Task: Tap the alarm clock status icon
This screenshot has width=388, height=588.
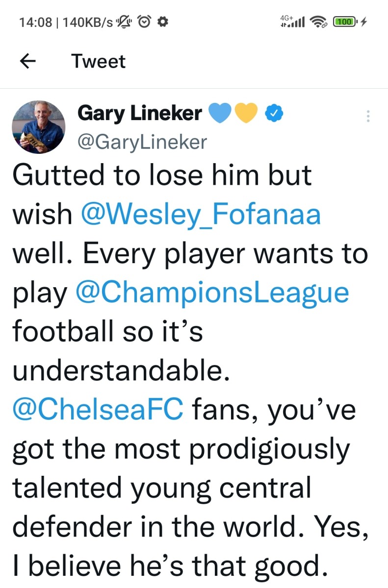Action: tap(145, 22)
